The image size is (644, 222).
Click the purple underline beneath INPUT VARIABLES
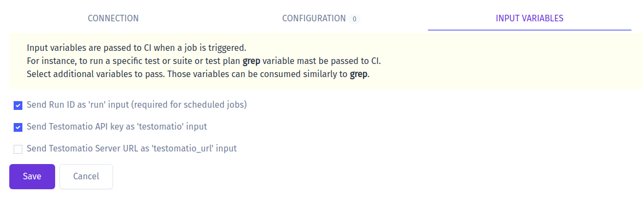(x=529, y=30)
